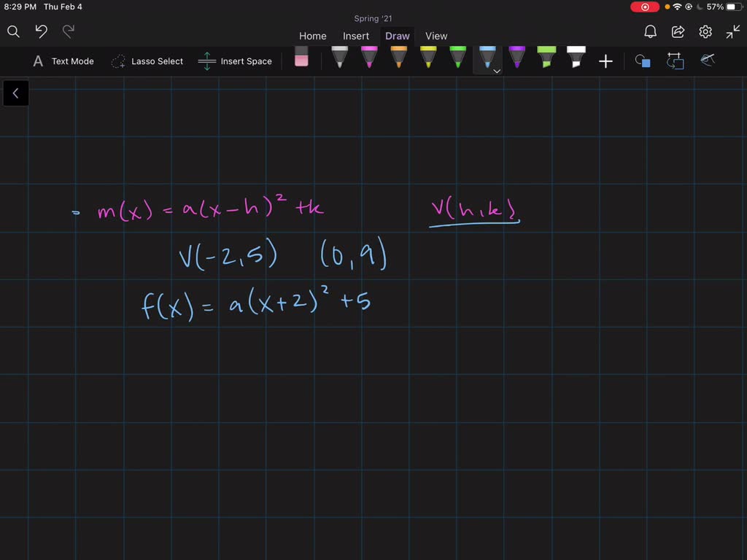Screen dimensions: 747x560
Task: Collapse the navigation sidebar with the chevron
Action: 15,93
